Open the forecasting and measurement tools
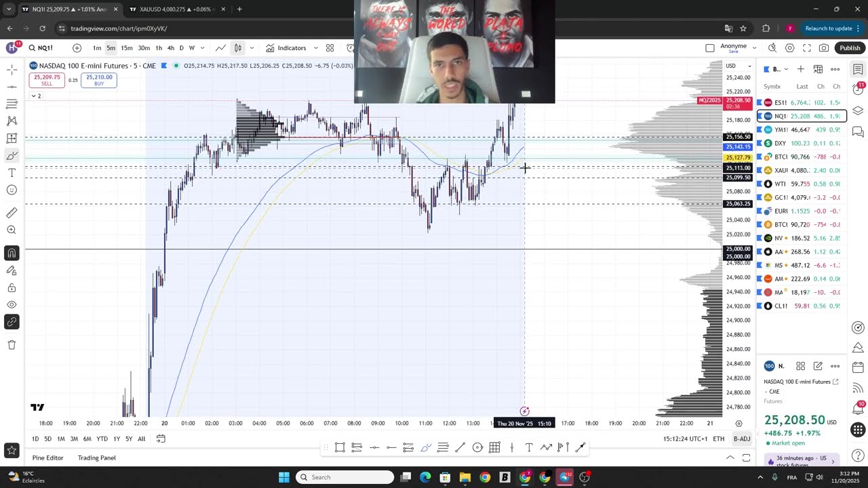The height and width of the screenshot is (488, 868). (x=12, y=138)
